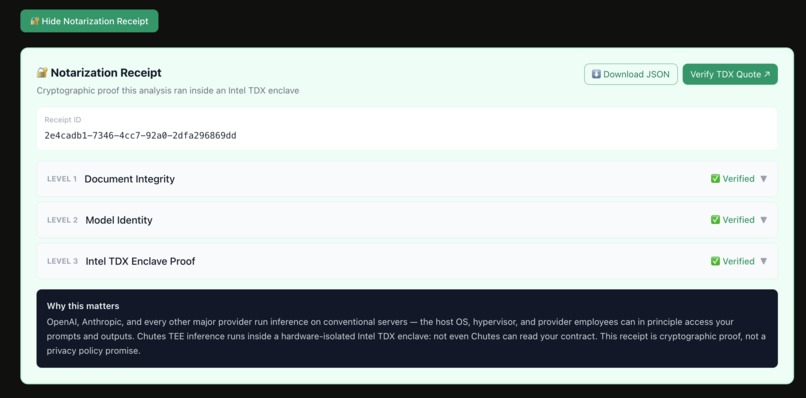Click Verified status on Intel TDX Enclave row

point(738,261)
